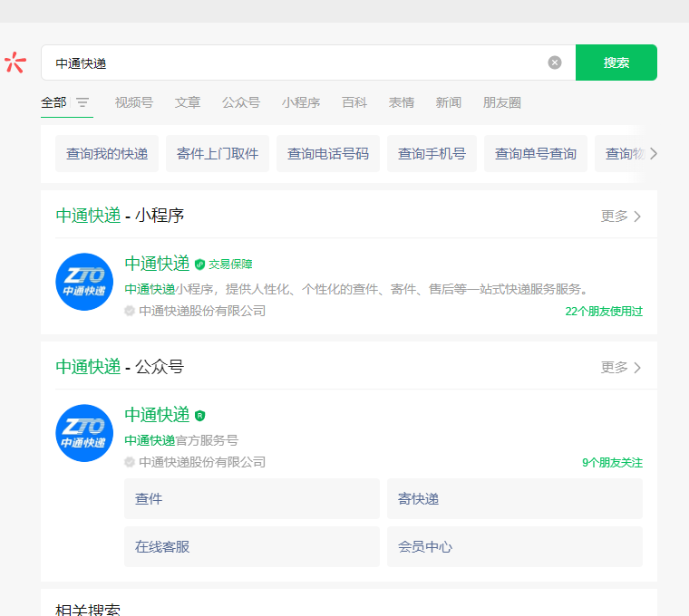Open the 中通快递 official account logo

pos(84,433)
